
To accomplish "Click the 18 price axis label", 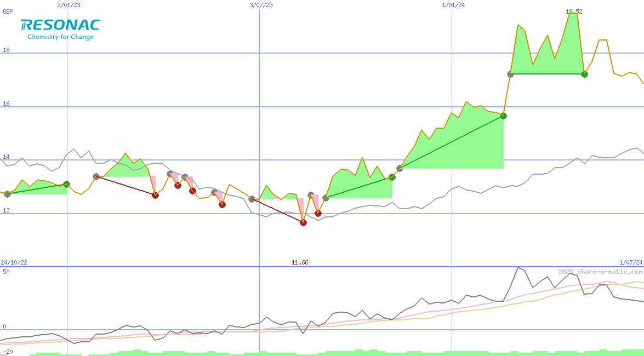I will pyautogui.click(x=7, y=50).
